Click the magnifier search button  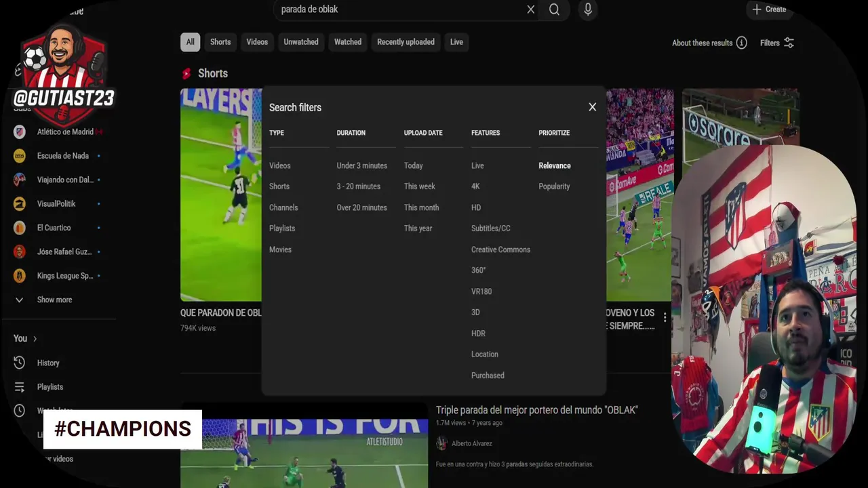point(555,9)
